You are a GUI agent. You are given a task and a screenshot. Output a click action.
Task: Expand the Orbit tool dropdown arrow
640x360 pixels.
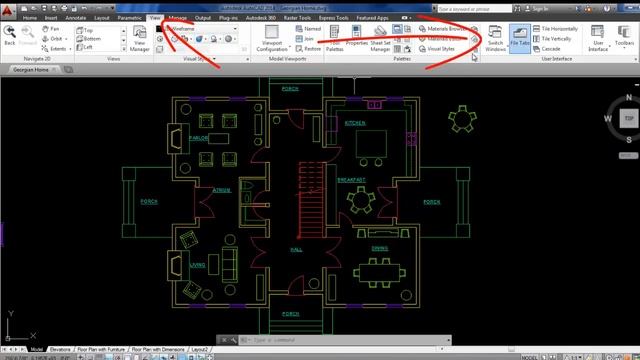(67, 39)
